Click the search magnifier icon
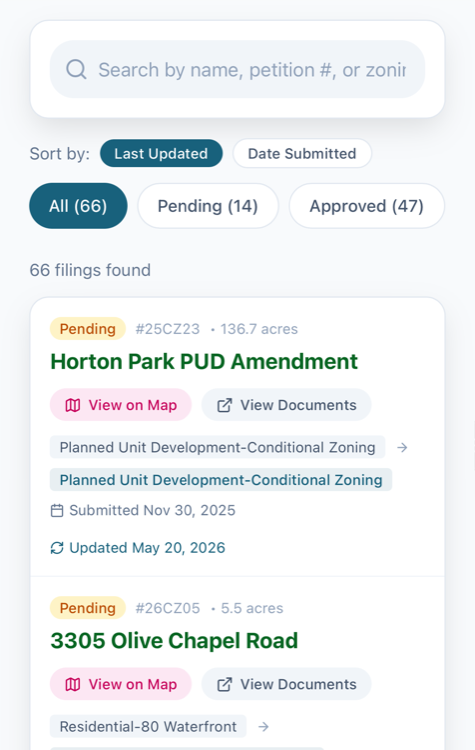The width and height of the screenshot is (475, 750). (x=76, y=69)
